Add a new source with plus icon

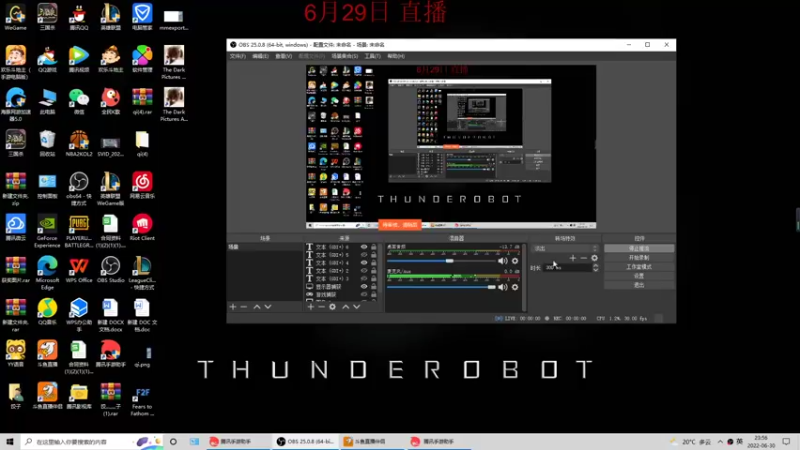pos(310,307)
